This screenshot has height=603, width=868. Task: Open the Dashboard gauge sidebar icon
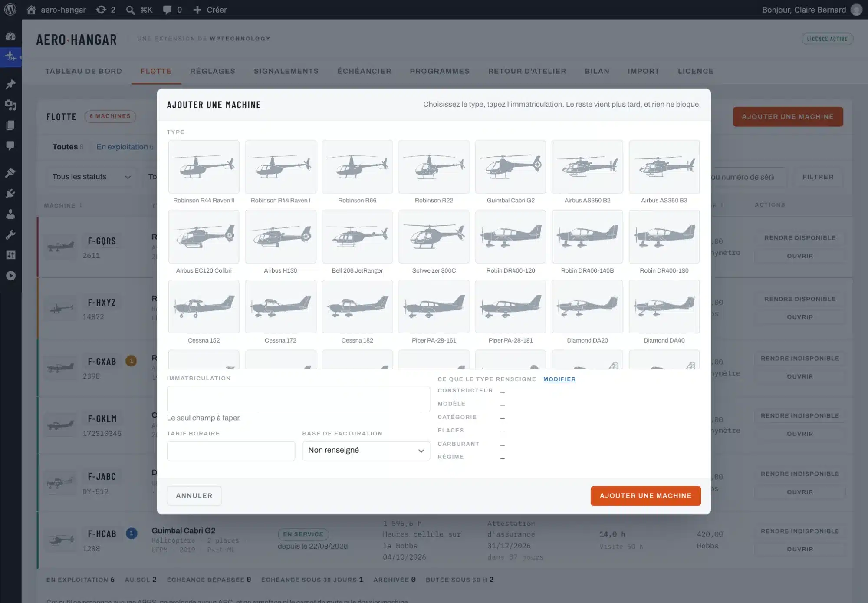pyautogui.click(x=10, y=36)
